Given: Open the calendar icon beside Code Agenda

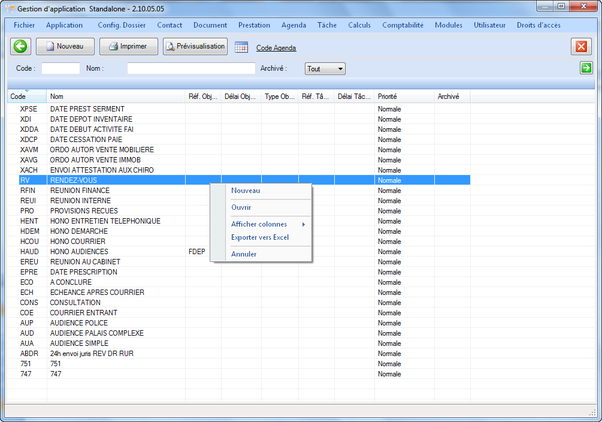Looking at the screenshot, I should 241,47.
